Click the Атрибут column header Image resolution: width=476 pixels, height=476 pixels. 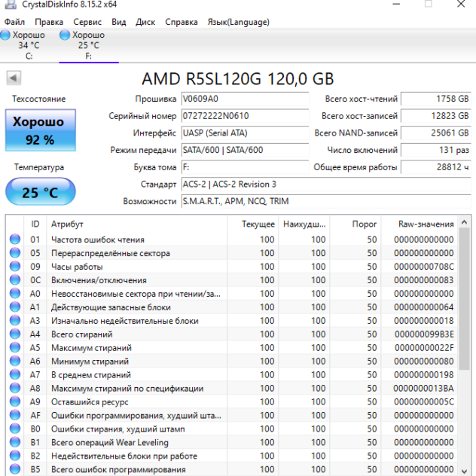click(x=136, y=224)
